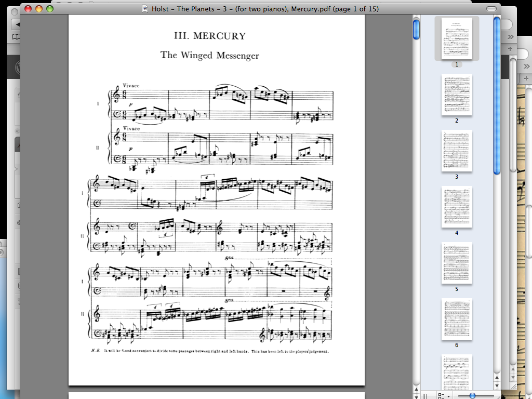Screen dimensions: 532x399
Task: Click the upper + new tab button behind Preview
Action: tap(510, 49)
